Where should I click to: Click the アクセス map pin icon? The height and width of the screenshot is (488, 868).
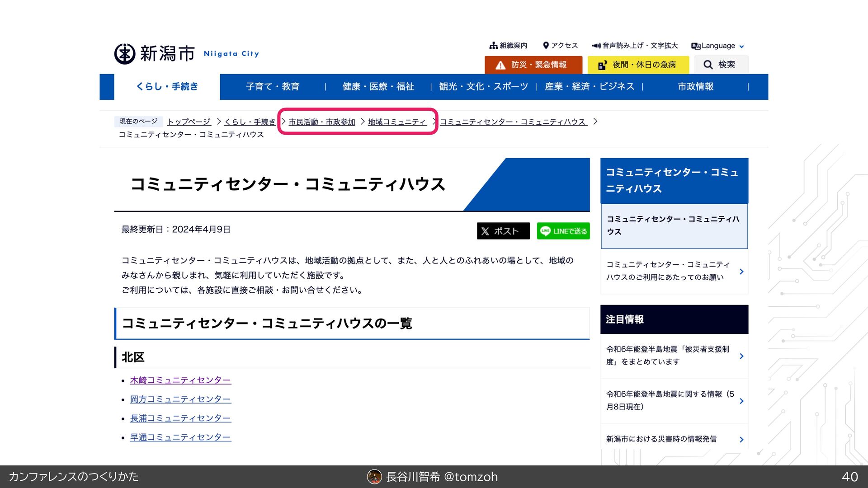click(x=546, y=46)
